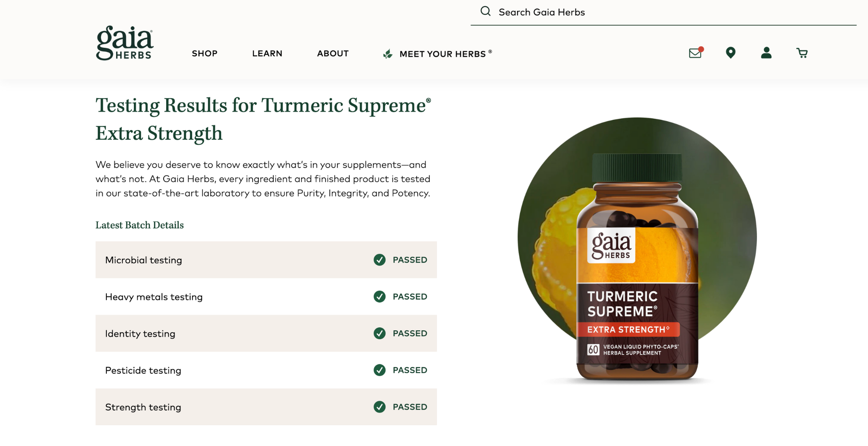Click the Microbial testing passed checkmark
Screen dimensions: 868x446
(380, 260)
